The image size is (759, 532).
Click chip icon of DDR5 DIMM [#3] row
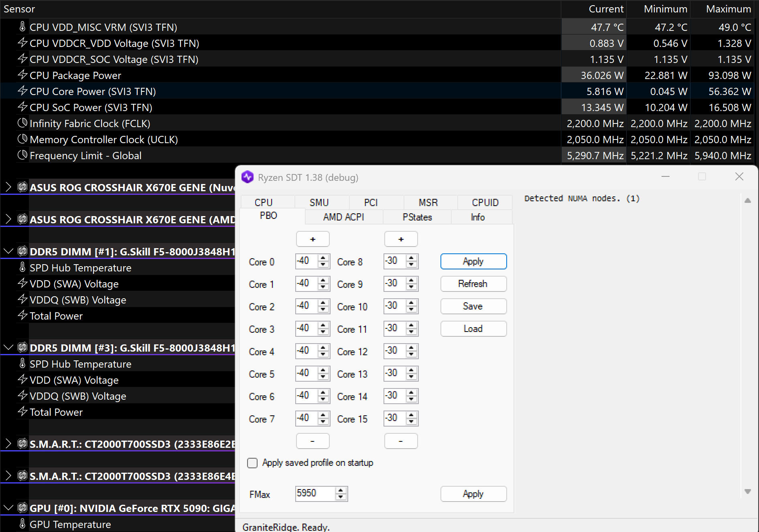[x=22, y=347]
